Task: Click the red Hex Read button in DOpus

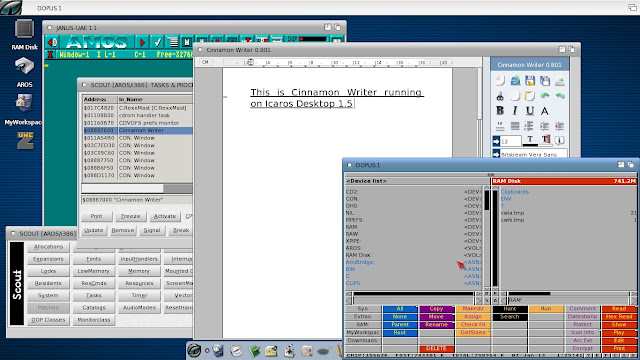Action: tap(619, 317)
